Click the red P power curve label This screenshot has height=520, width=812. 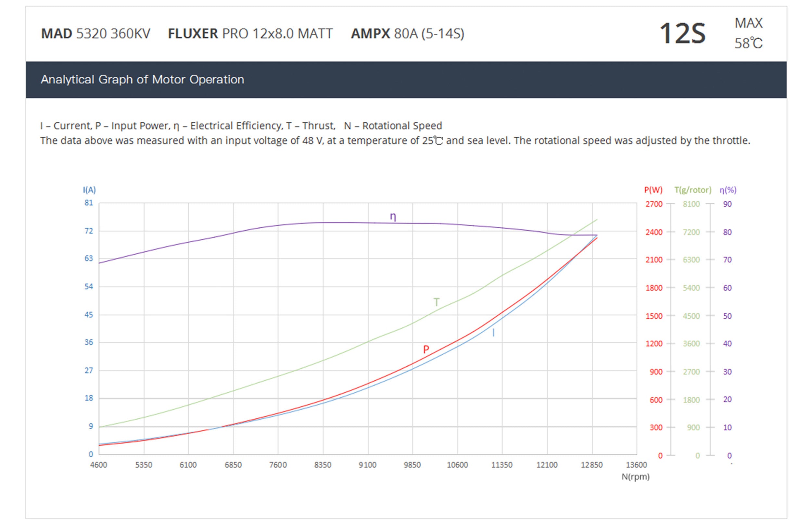point(426,349)
